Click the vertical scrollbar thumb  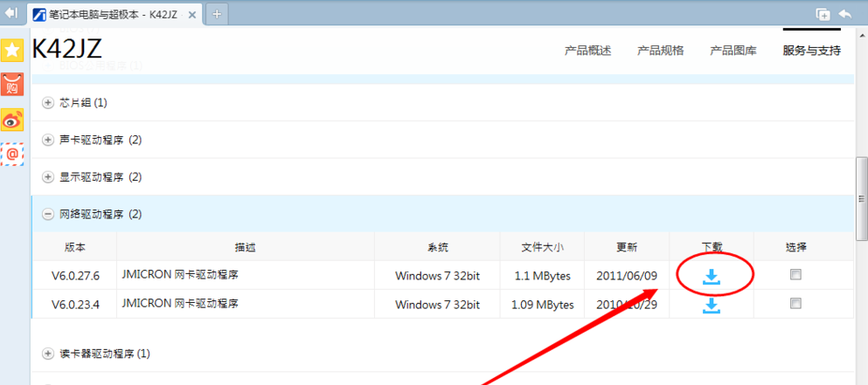tap(861, 196)
